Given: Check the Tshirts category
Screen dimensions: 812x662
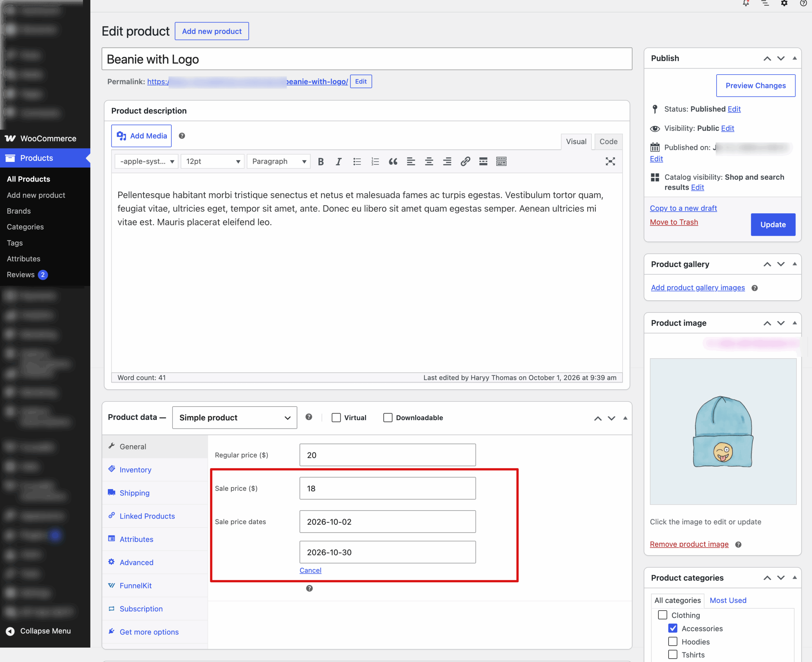Looking at the screenshot, I should coord(673,655).
